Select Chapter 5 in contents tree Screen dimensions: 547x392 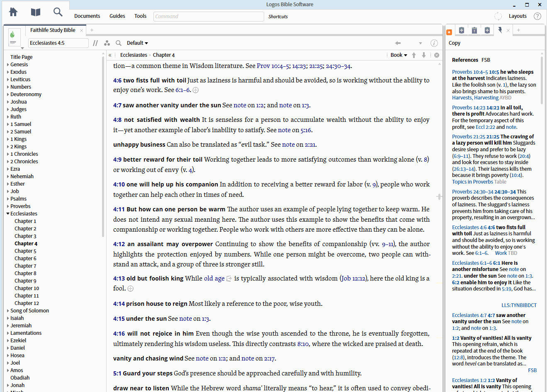coord(25,251)
